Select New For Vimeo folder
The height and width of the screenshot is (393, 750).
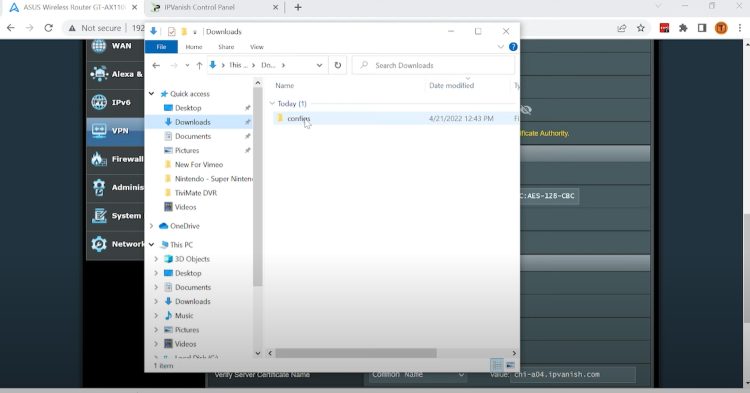point(199,164)
